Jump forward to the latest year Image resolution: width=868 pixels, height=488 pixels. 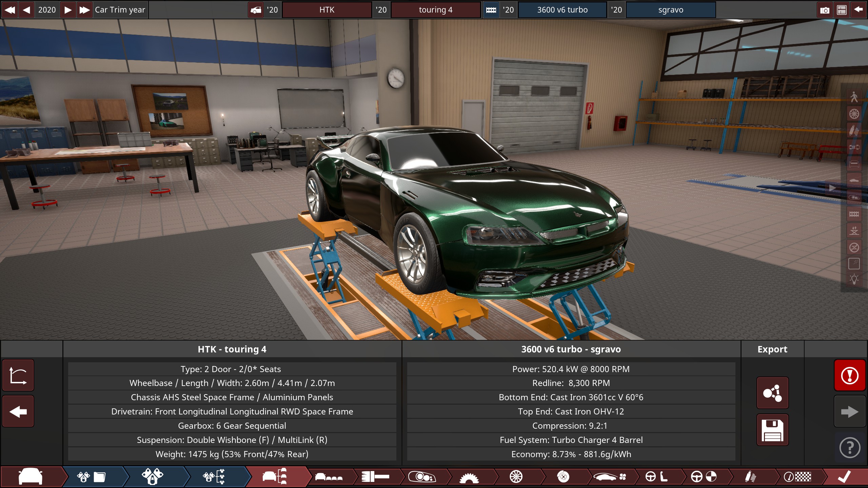84,10
